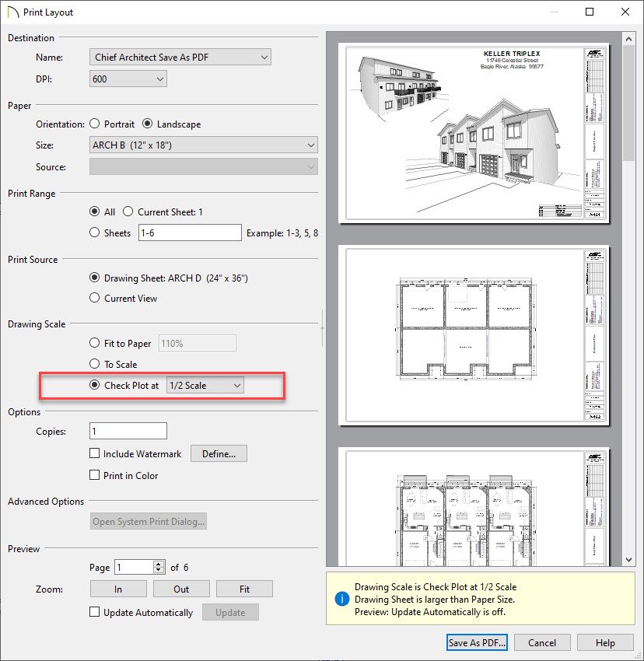Click the page number spinner arrows
Image resolution: width=644 pixels, height=661 pixels.
coord(159,567)
